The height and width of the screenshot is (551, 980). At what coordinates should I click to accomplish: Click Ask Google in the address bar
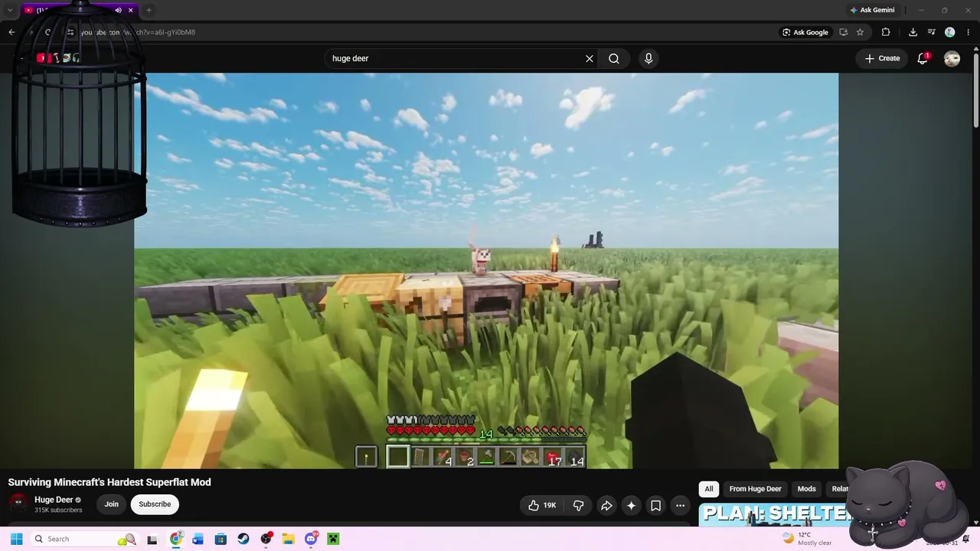pyautogui.click(x=805, y=32)
